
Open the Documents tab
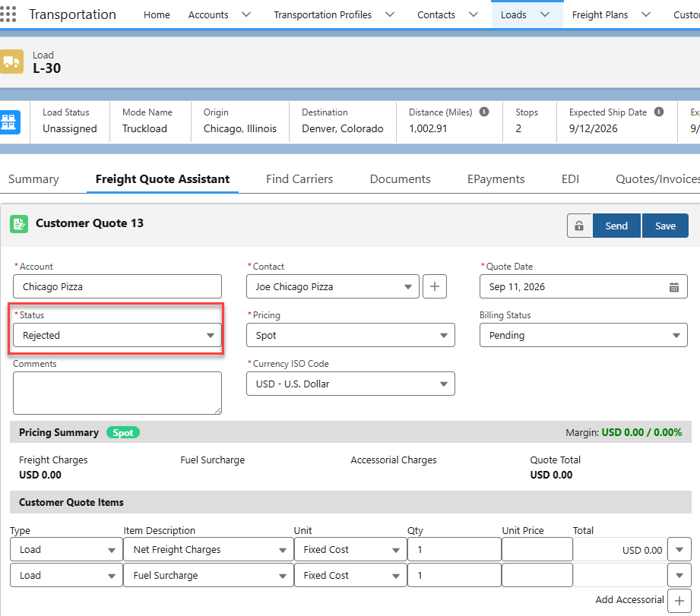tap(400, 179)
